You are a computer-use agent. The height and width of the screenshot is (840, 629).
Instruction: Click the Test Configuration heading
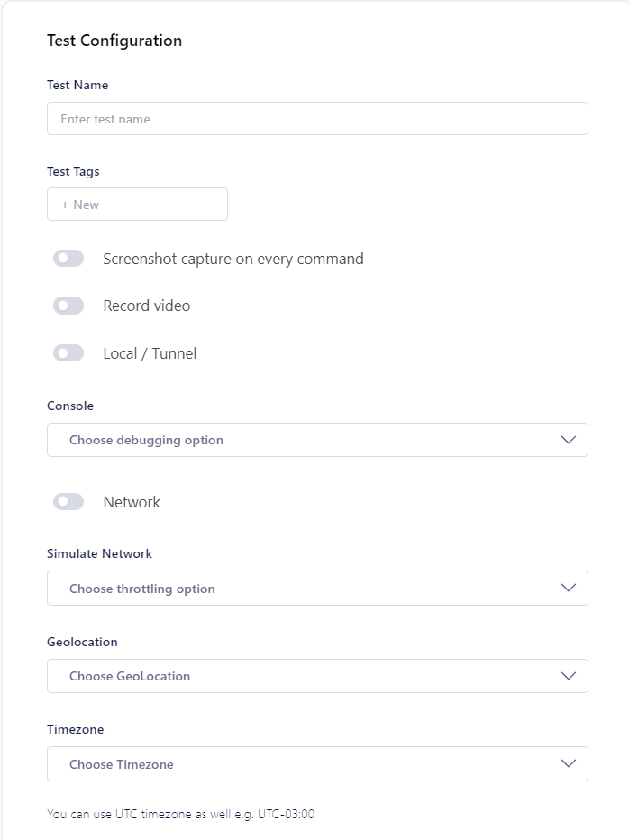click(x=114, y=41)
